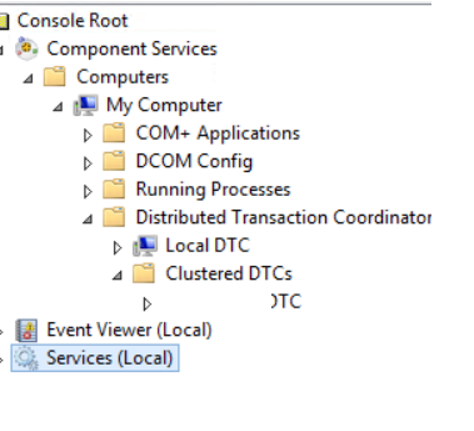Viewport: 474px width, 431px height.
Task: Collapse the My Computer node
Action: (x=58, y=107)
